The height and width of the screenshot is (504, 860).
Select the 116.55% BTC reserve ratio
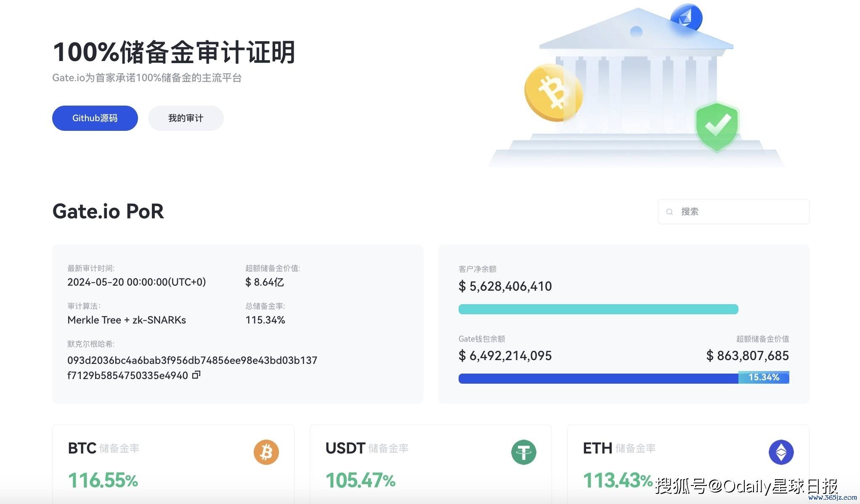click(x=103, y=480)
